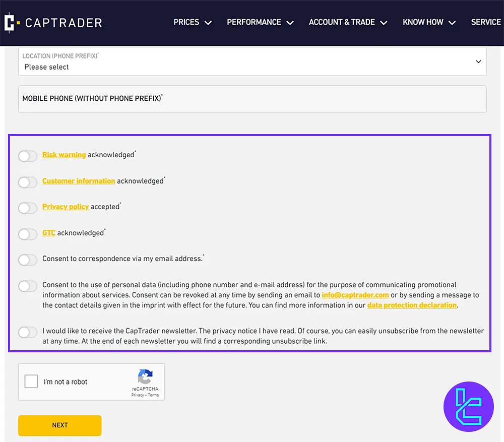Open Location phone prefix dropdown
The width and height of the screenshot is (504, 442).
pos(253,61)
